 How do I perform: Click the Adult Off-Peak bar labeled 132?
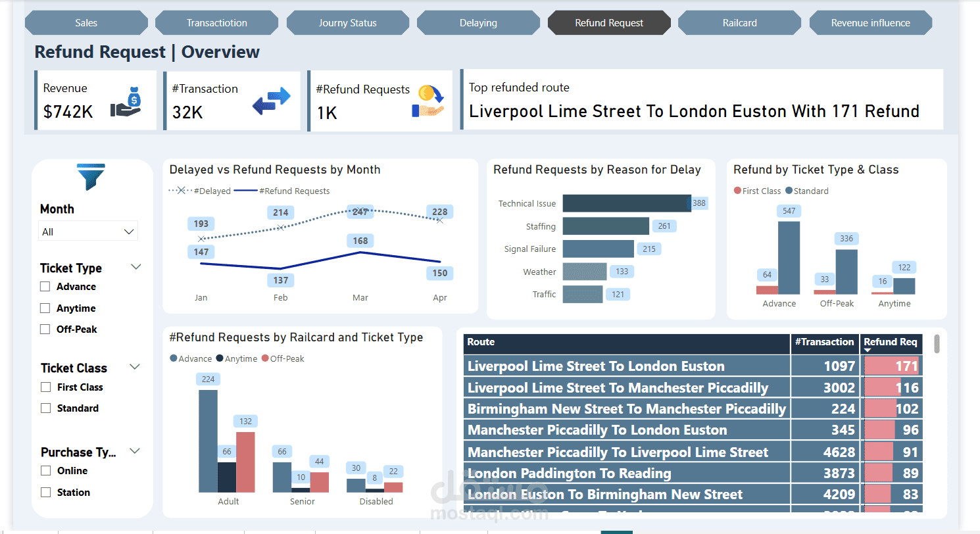(245, 462)
